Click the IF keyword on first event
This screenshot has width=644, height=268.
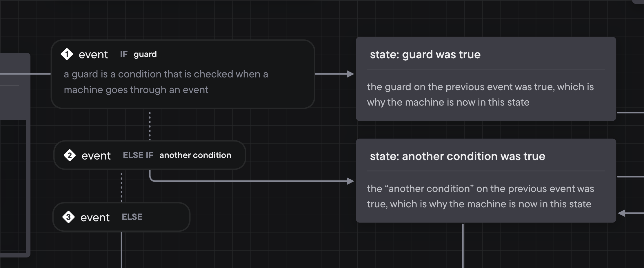(124, 54)
